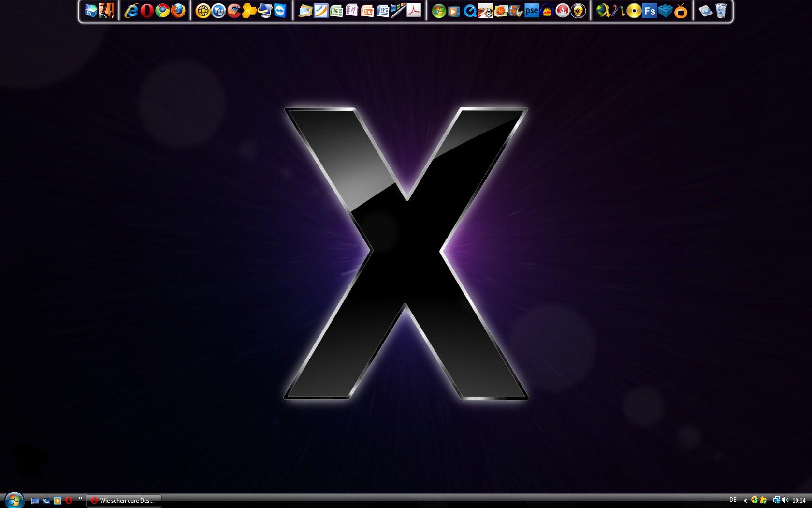Viewport: 812px width, 508px height.
Task: Open the remote desktop monitor icon
Action: tap(265, 11)
